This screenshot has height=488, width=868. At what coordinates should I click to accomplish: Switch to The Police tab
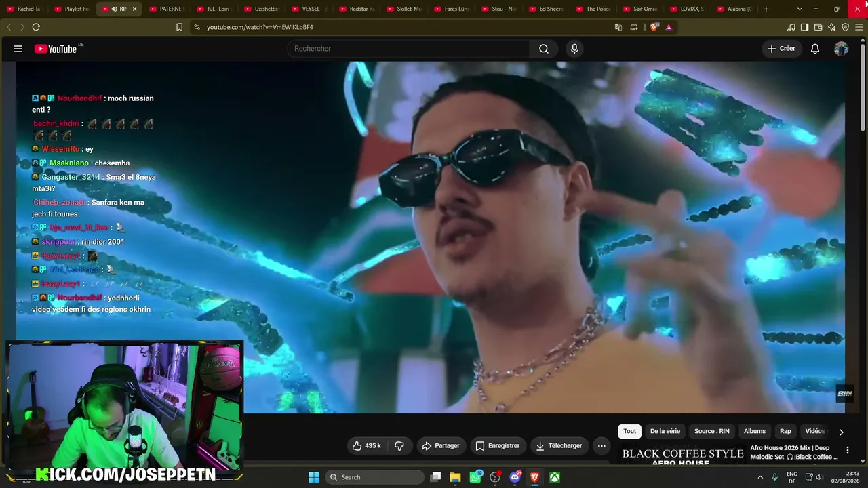(x=593, y=9)
